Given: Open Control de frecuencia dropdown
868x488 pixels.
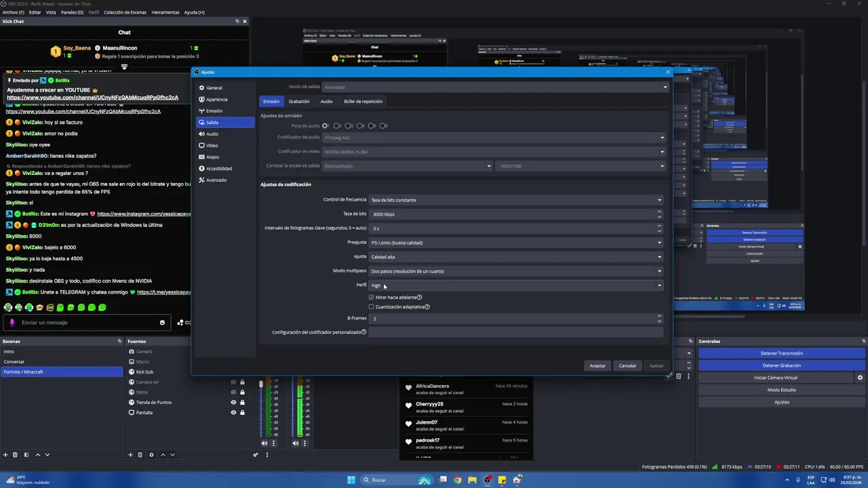Looking at the screenshot, I should [x=516, y=200].
